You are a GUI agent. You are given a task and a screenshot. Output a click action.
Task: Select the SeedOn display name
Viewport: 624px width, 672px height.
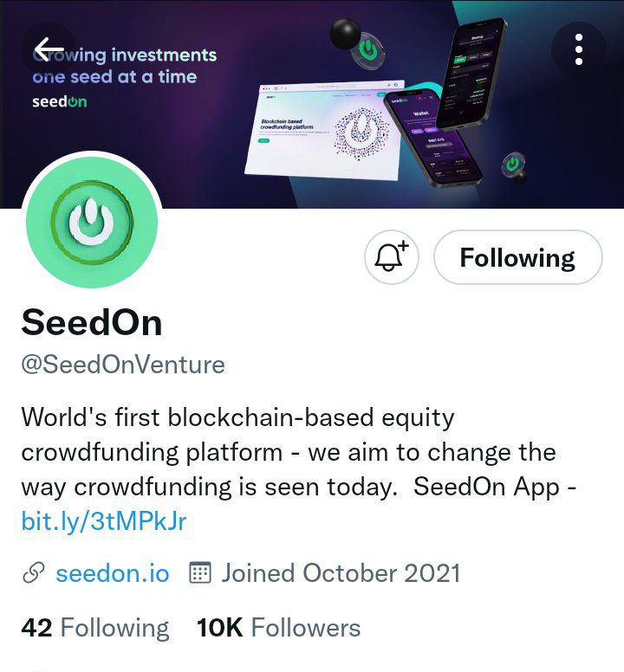click(x=92, y=322)
